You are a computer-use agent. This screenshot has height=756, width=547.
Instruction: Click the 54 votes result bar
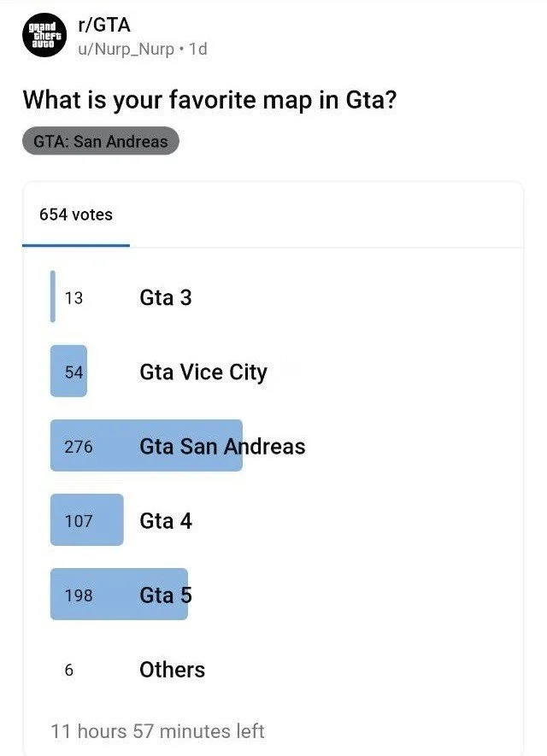(x=68, y=372)
